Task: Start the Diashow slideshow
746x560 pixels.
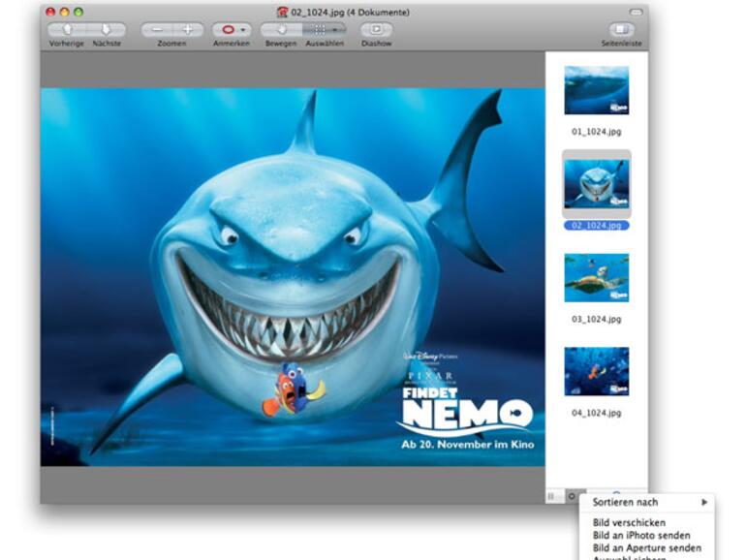Action: click(376, 29)
